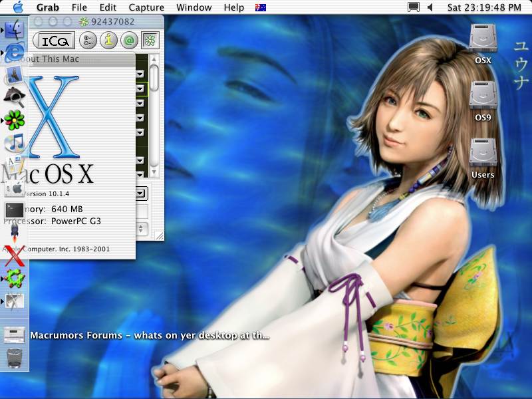Click the rocket icon in the Dock

click(14, 232)
